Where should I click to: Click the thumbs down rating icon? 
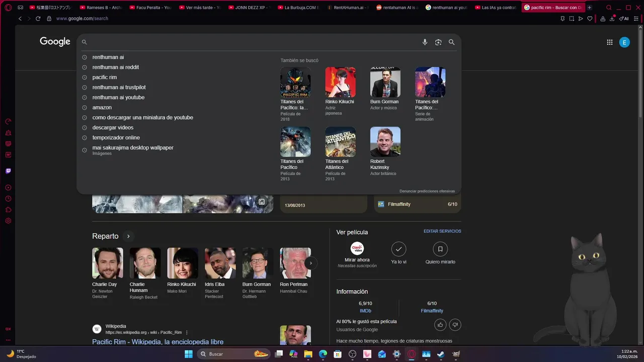[x=455, y=325]
